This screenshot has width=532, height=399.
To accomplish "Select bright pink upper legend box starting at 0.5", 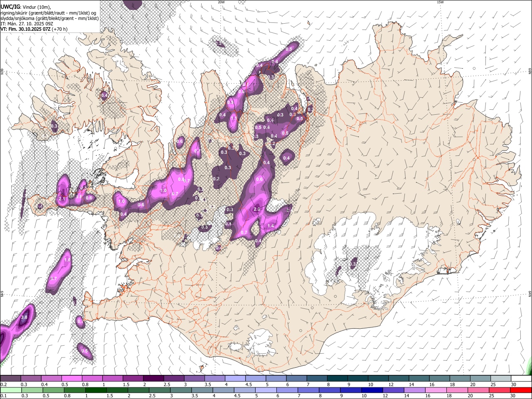I will click(71, 378).
